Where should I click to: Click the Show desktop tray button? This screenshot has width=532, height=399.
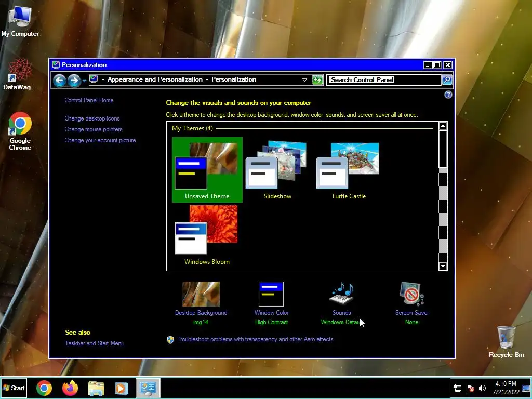click(x=526, y=388)
